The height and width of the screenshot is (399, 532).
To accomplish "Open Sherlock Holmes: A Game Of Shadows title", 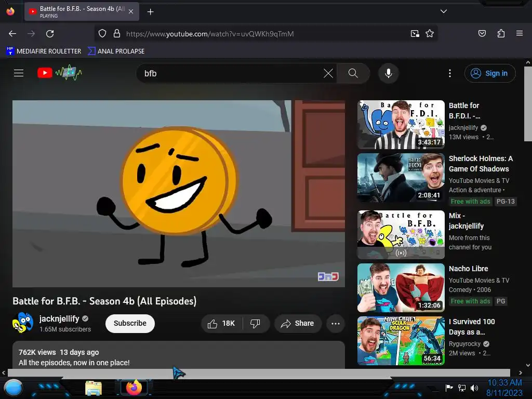I will (481, 164).
